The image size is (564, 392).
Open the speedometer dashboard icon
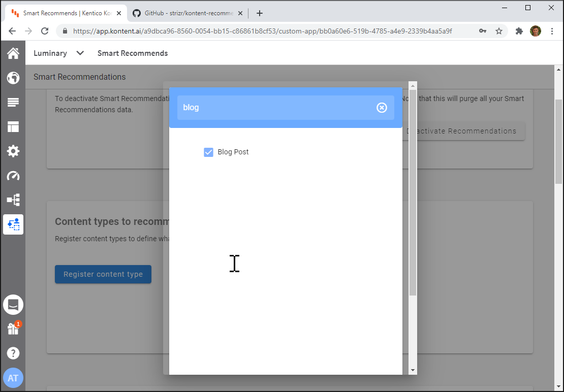13,175
